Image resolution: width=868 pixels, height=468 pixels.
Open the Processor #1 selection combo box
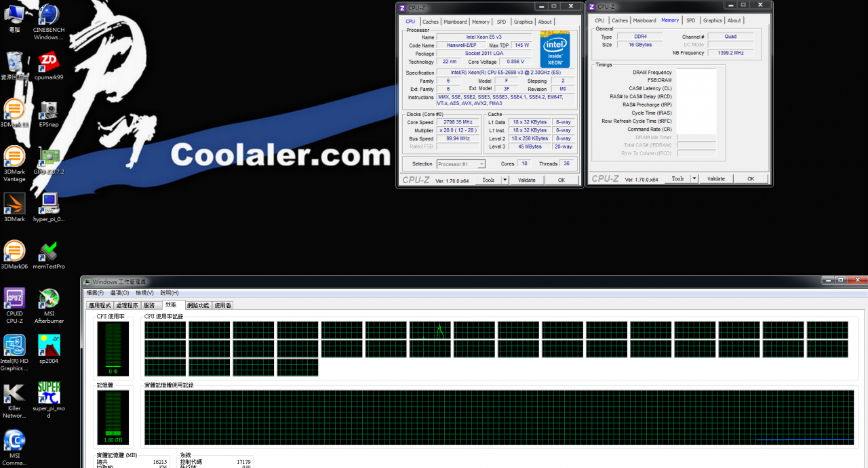point(461,164)
